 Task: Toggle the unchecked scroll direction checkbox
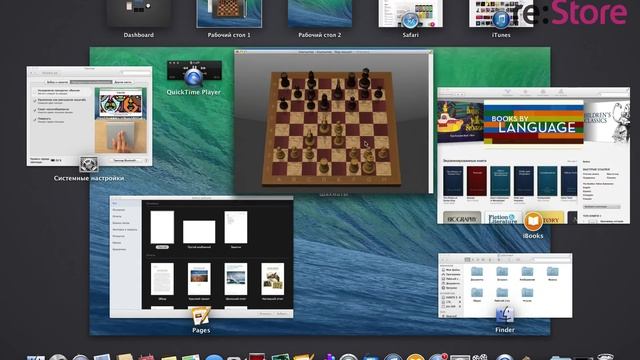35,92
